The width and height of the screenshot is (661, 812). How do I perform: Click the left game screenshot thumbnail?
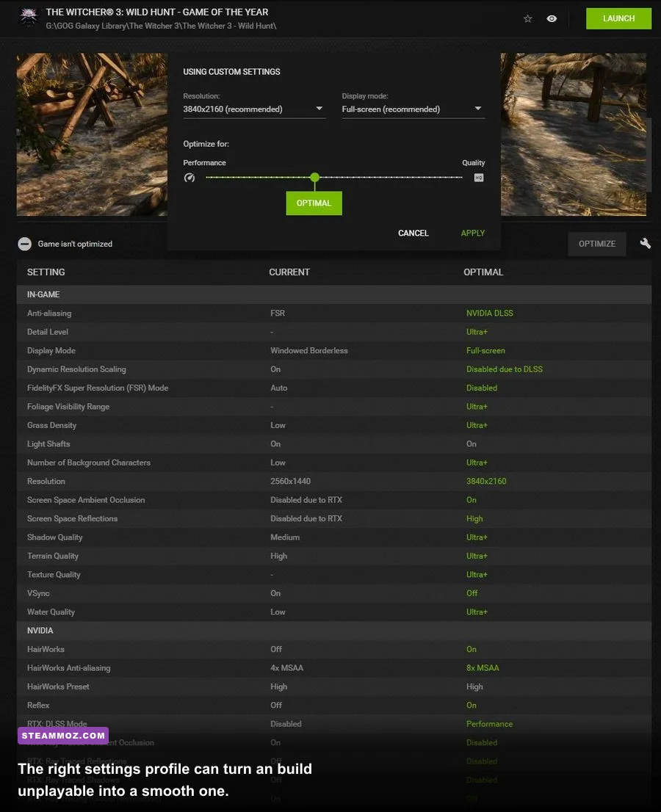coord(92,134)
